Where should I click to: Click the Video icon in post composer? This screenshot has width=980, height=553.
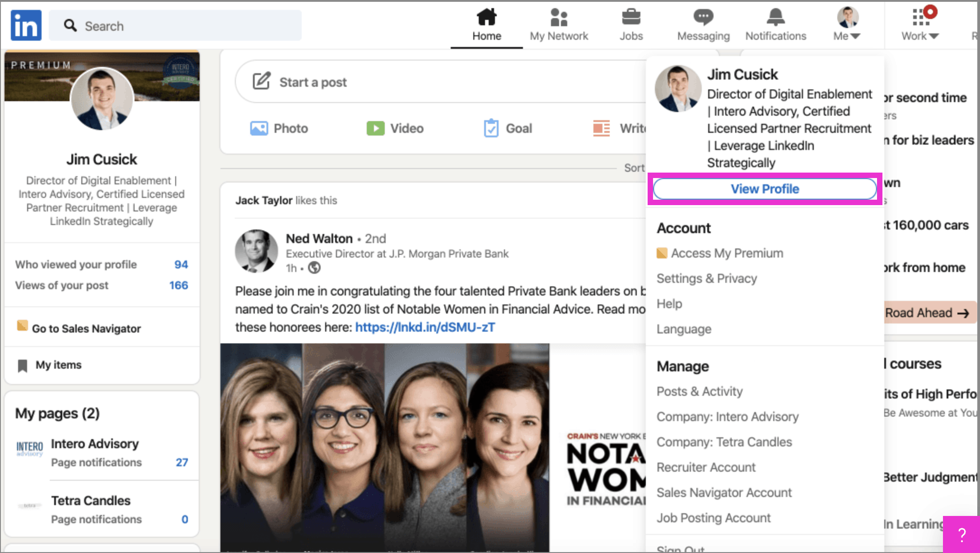[375, 128]
